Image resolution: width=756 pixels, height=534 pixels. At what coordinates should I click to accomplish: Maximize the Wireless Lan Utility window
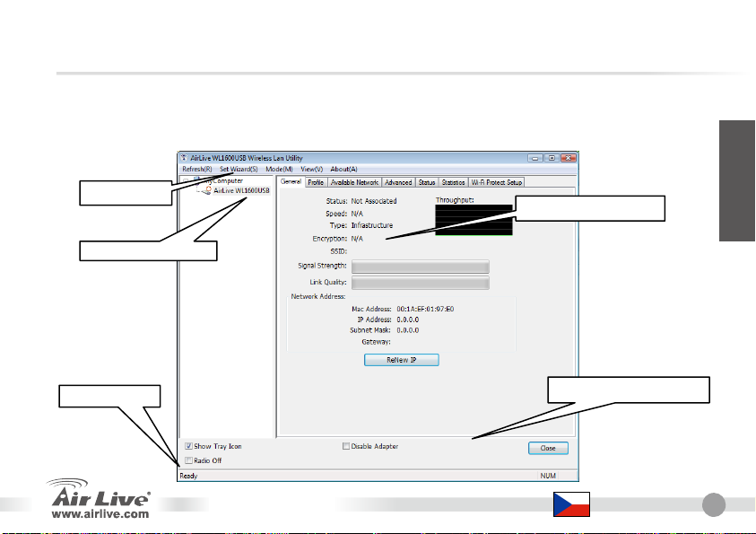pyautogui.click(x=552, y=158)
